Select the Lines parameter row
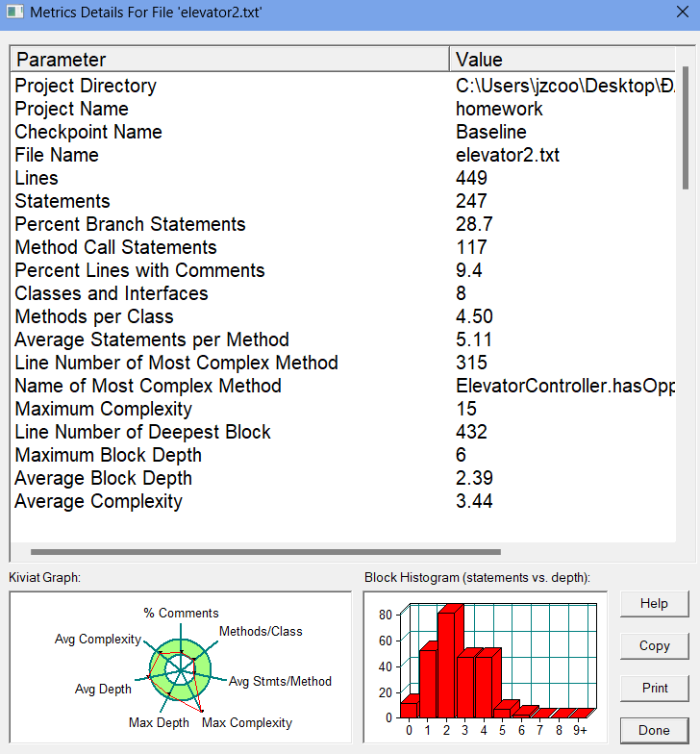The height and width of the screenshot is (754, 700). (x=343, y=178)
